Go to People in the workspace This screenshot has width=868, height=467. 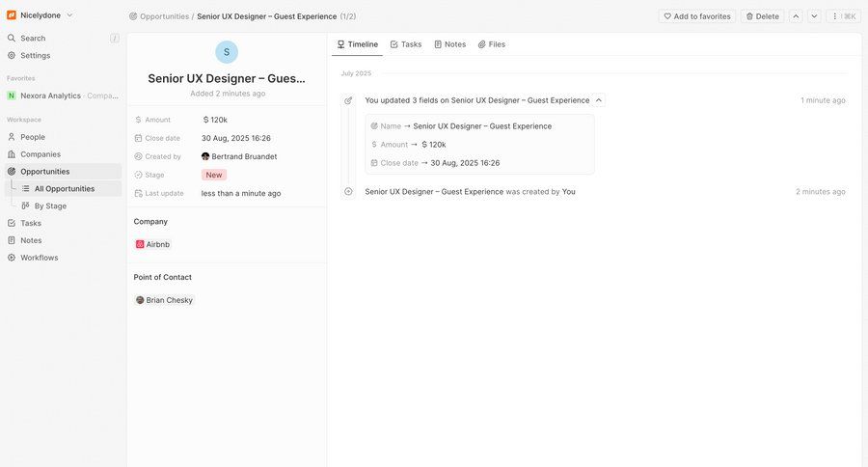coord(62,137)
